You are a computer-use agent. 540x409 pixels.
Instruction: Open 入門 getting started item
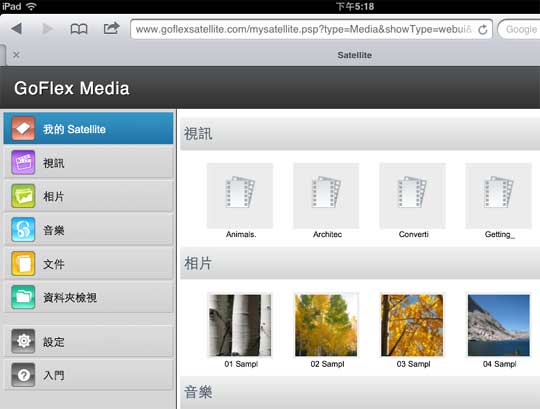[x=88, y=375]
